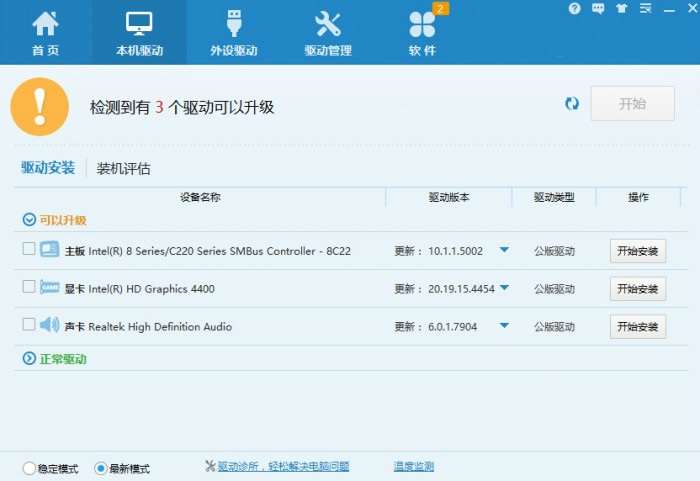
Task: Check the 声卡 Realtek Audio checkbox
Action: point(29,324)
